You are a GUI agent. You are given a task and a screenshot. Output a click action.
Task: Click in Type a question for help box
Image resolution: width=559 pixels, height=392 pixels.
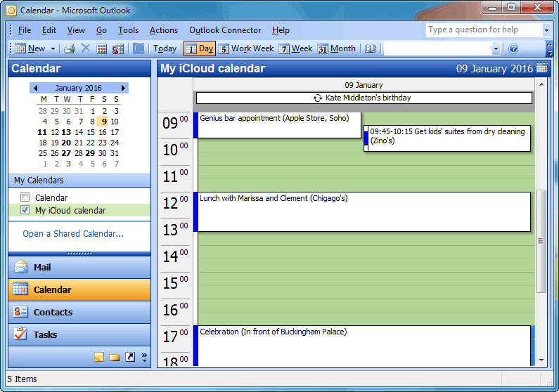click(484, 30)
